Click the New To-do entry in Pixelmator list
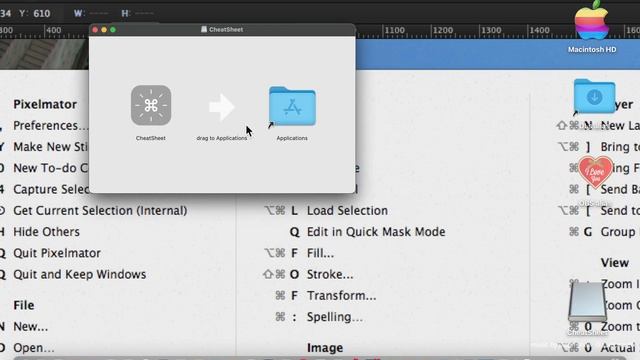The height and width of the screenshot is (360, 640). tap(51, 168)
